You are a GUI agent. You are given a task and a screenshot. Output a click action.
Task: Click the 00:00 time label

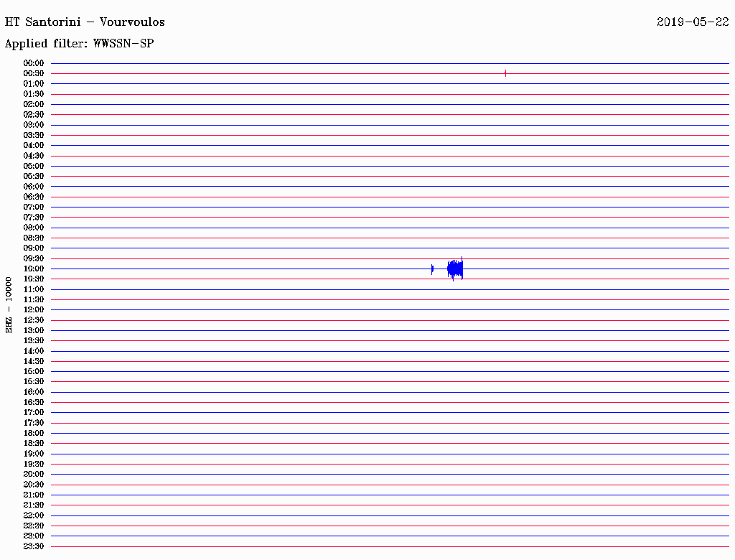(x=34, y=63)
